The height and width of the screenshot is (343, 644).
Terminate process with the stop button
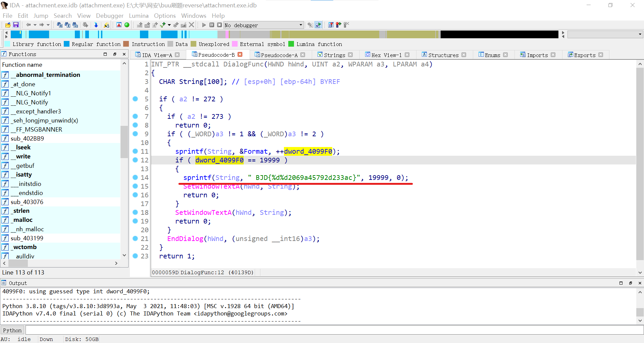click(219, 25)
